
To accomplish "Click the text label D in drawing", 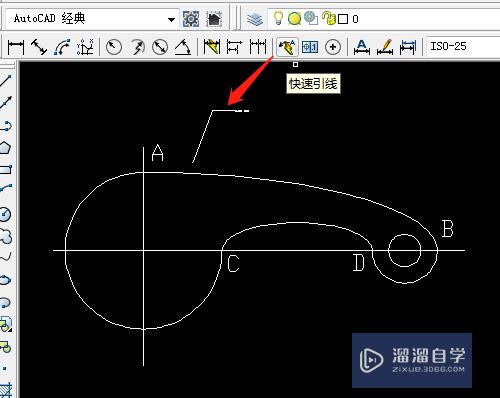I will click(x=359, y=263).
